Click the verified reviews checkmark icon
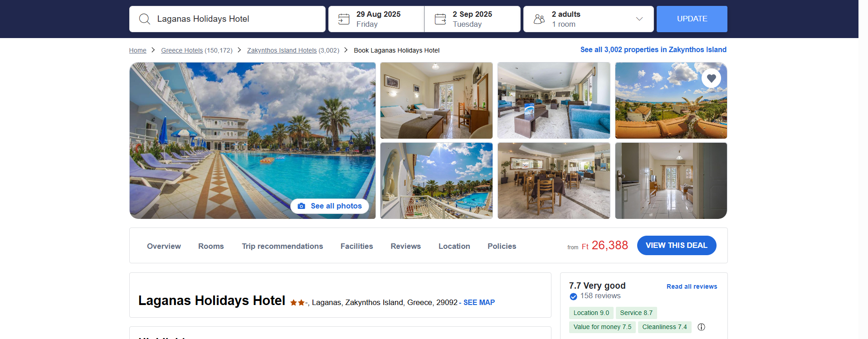The width and height of the screenshot is (868, 339). coord(573,296)
